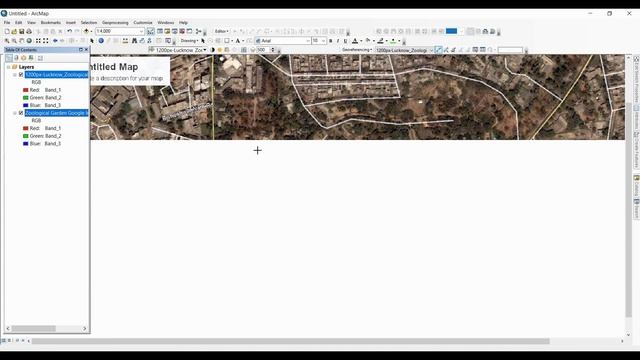Collapse the Zoological Garden Google layer

click(x=15, y=113)
